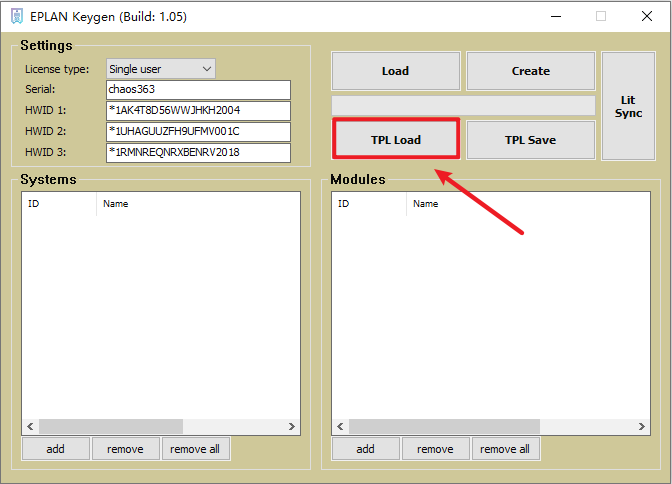Screen dimensions: 672x484
Task: Click the HWID 2 input field
Action: click(198, 132)
